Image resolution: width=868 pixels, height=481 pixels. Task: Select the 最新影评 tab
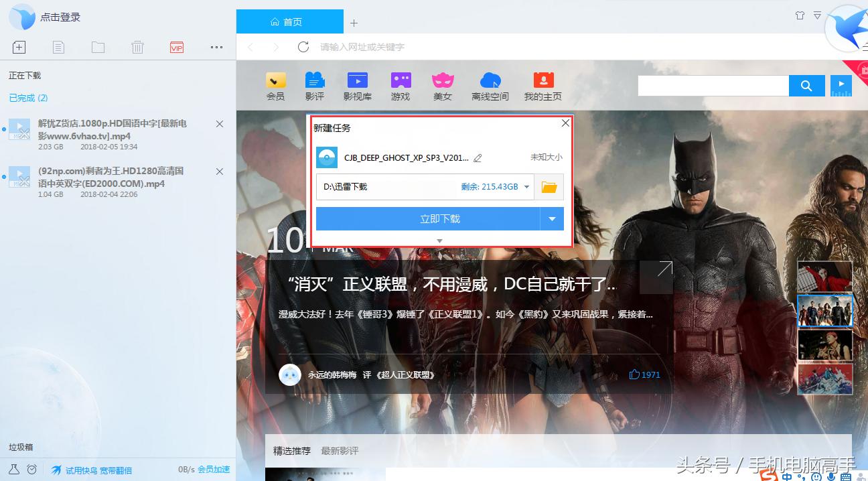(340, 451)
